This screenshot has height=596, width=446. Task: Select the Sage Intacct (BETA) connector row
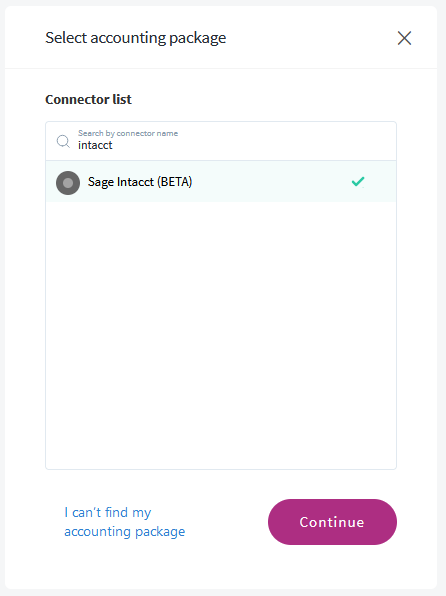221,181
